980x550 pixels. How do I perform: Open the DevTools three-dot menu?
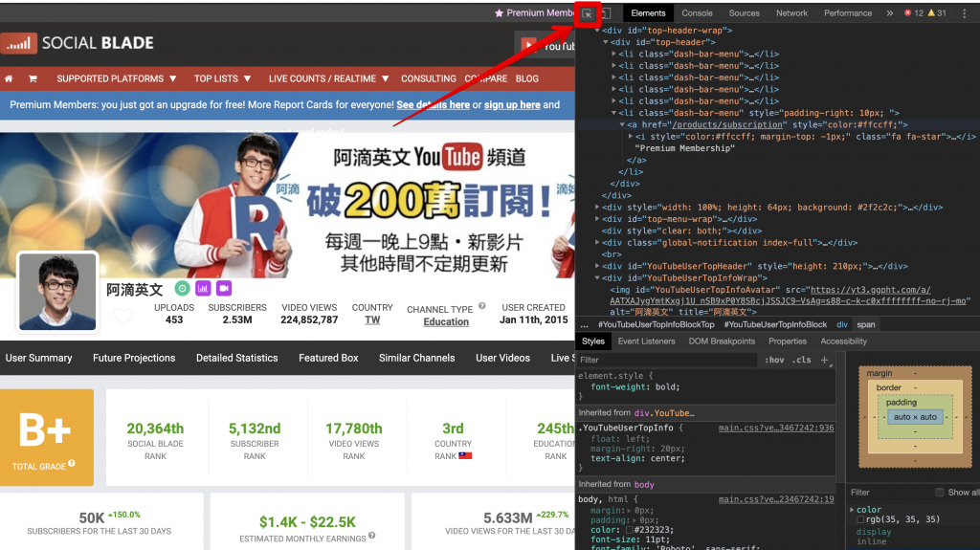(x=965, y=13)
